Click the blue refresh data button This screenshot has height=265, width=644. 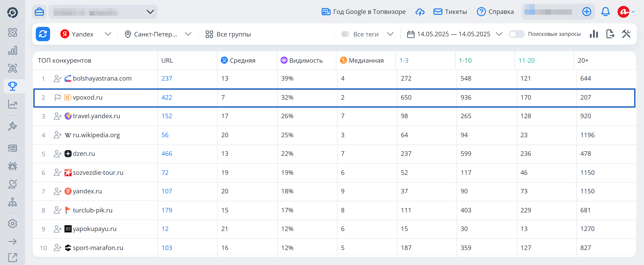pyautogui.click(x=43, y=34)
